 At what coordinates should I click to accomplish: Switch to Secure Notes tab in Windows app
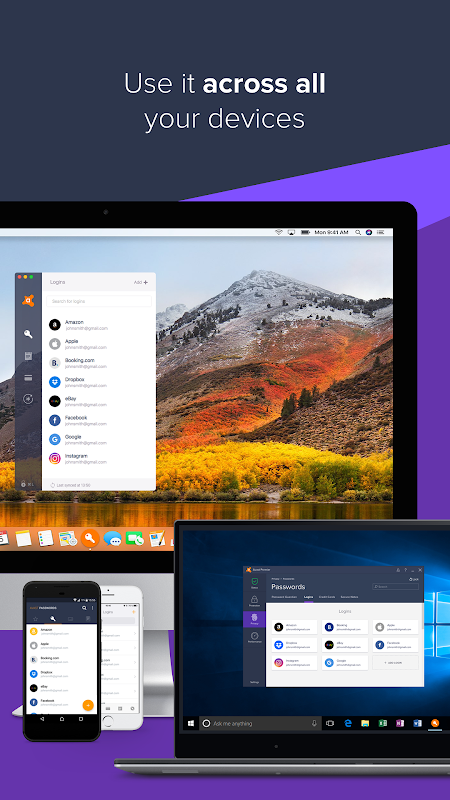349,596
